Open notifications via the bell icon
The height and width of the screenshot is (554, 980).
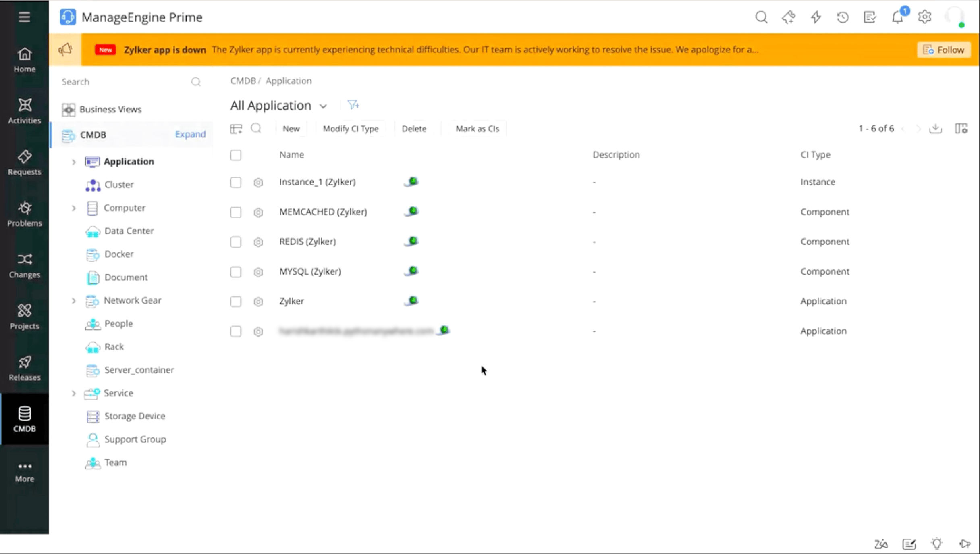tap(897, 17)
